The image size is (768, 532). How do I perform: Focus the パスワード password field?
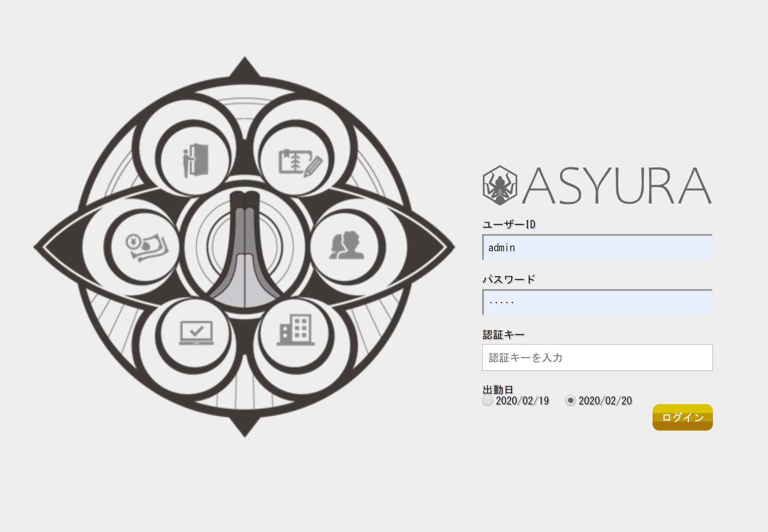coord(598,302)
